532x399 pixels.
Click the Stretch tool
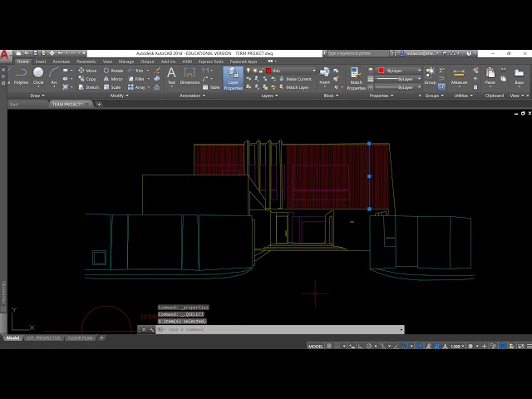coord(89,87)
